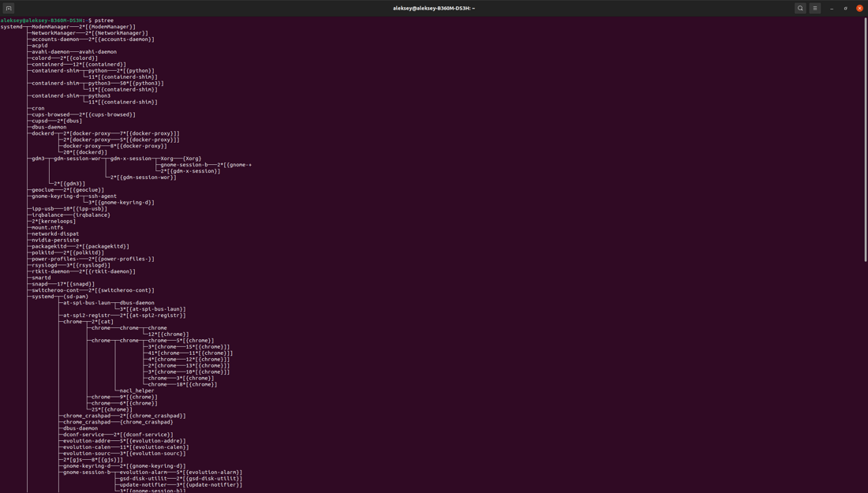868x493 pixels.
Task: Select the rtkit-daemon process row
Action: coord(83,271)
